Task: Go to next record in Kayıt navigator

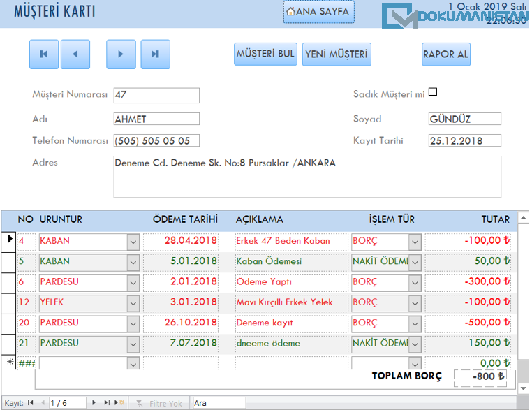Action: pyautogui.click(x=94, y=402)
